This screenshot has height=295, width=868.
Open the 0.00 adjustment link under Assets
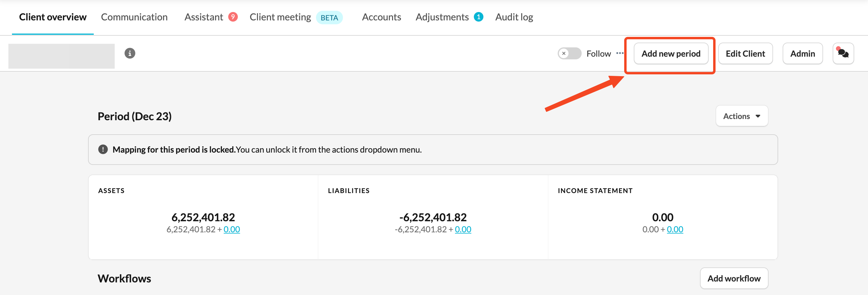pos(232,229)
